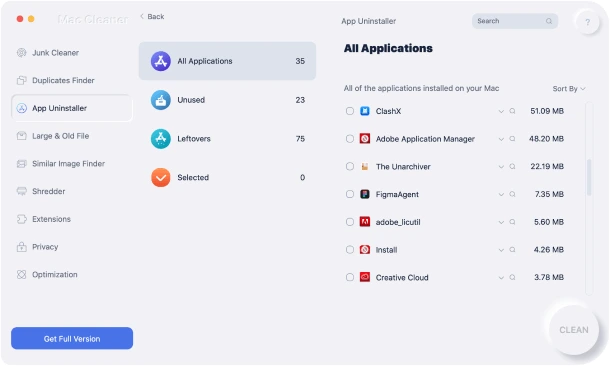Click the FigmaAgent app icon
This screenshot has height=366, width=610.
click(365, 194)
